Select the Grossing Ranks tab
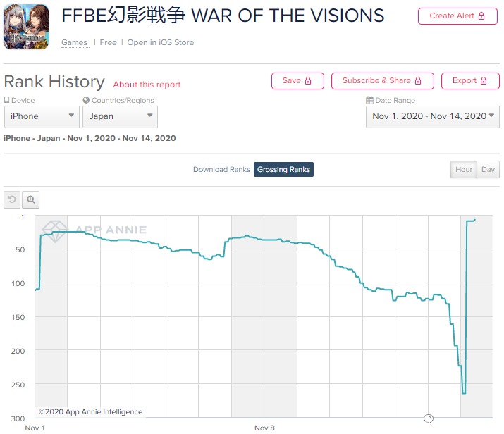The height and width of the screenshot is (434, 504). [283, 169]
